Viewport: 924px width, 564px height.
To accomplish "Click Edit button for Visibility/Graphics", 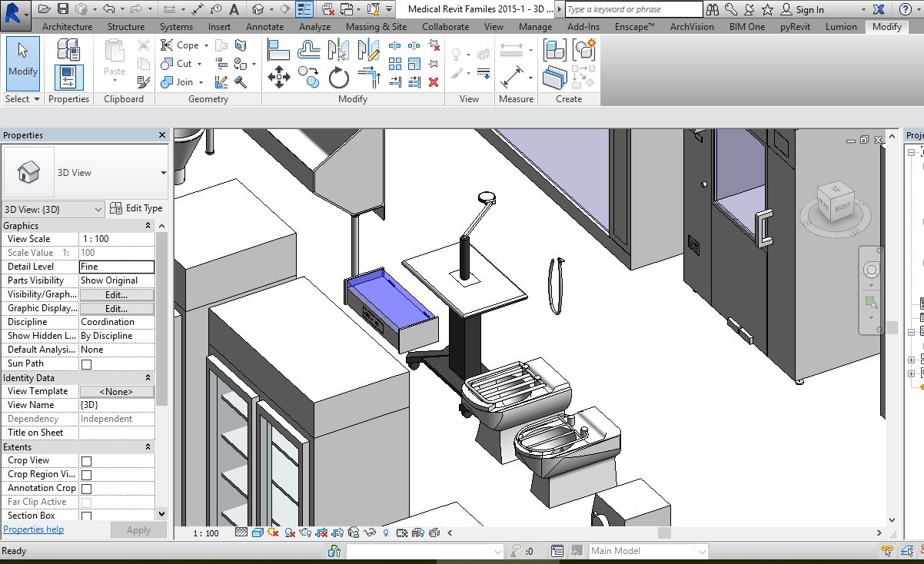I will coord(116,294).
